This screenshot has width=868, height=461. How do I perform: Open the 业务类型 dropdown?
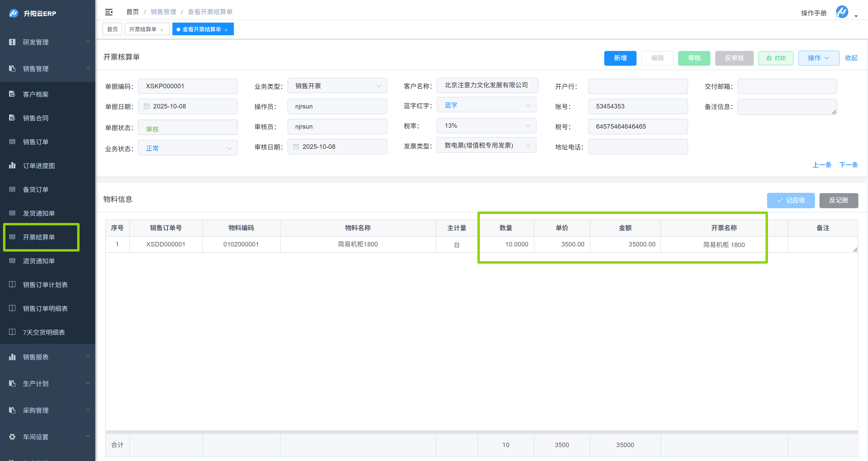[x=337, y=86]
